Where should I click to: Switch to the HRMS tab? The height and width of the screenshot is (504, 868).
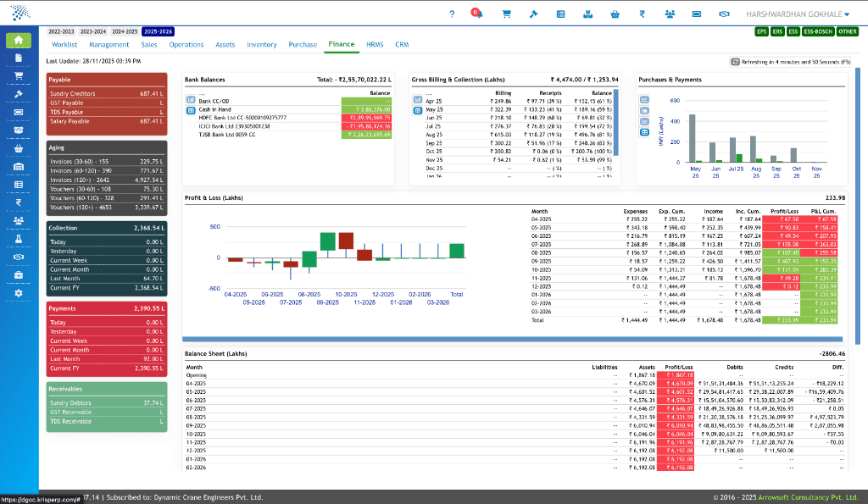(373, 44)
